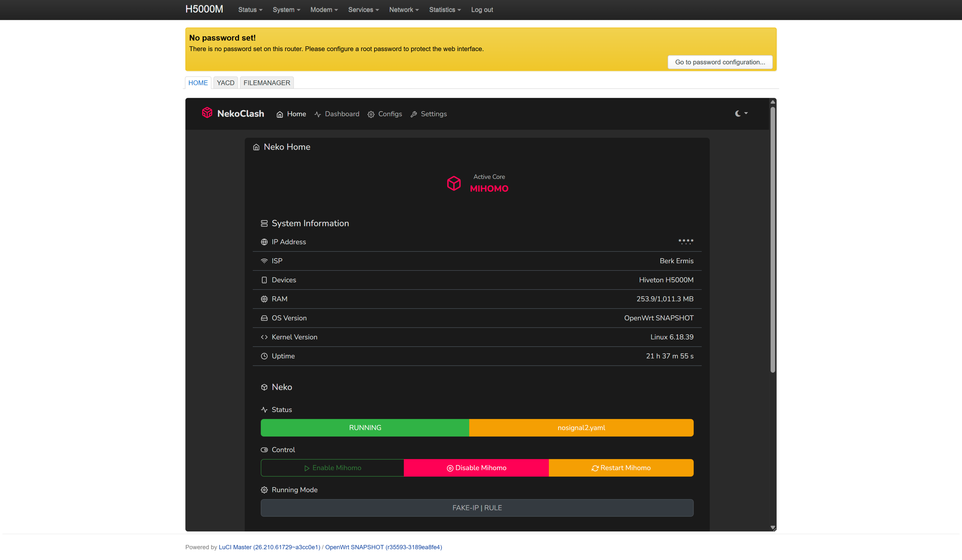The image size is (962, 560).
Task: Click Log out in the top menu
Action: [482, 10]
